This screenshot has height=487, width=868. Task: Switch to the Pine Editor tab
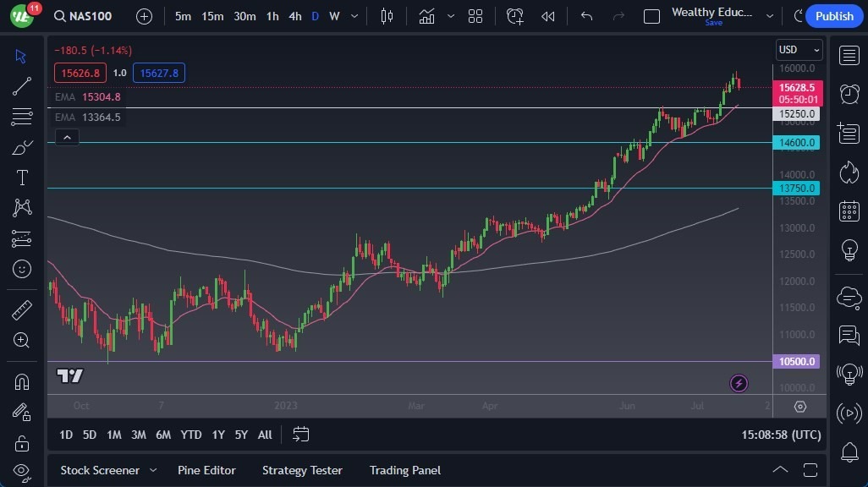click(x=207, y=470)
